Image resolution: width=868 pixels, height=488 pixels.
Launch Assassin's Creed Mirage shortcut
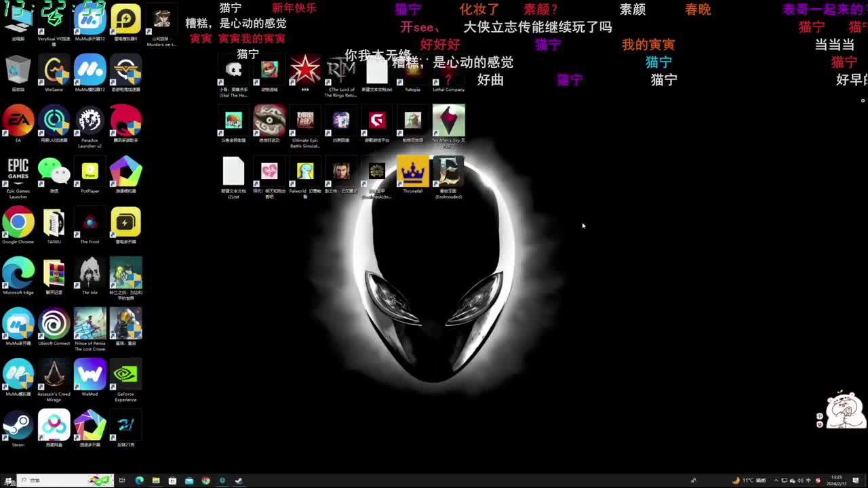click(x=54, y=380)
